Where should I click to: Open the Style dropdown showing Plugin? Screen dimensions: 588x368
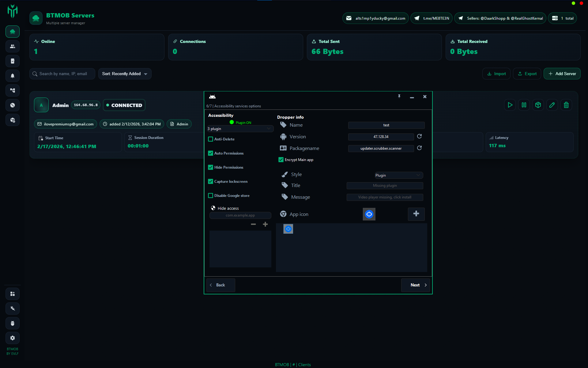click(x=399, y=175)
